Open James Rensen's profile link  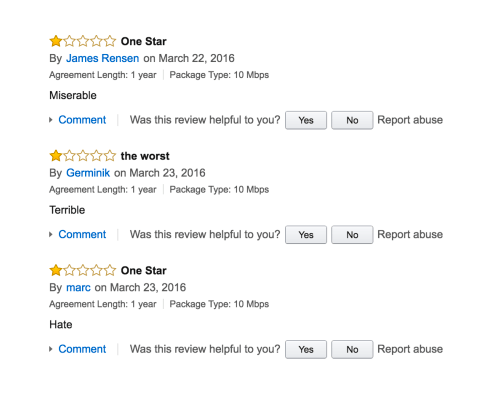[x=102, y=58]
